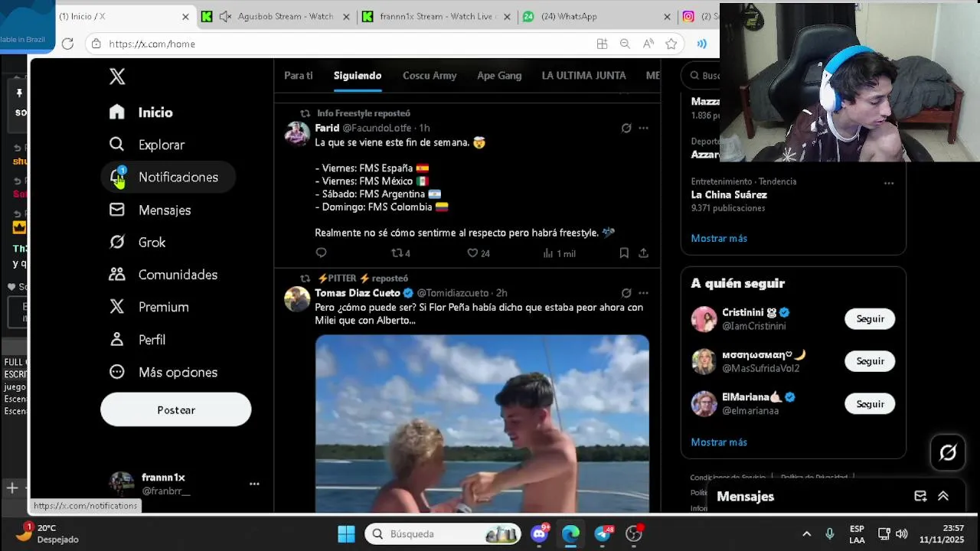
Task: Expand the Mensajes drawer
Action: coord(943,496)
